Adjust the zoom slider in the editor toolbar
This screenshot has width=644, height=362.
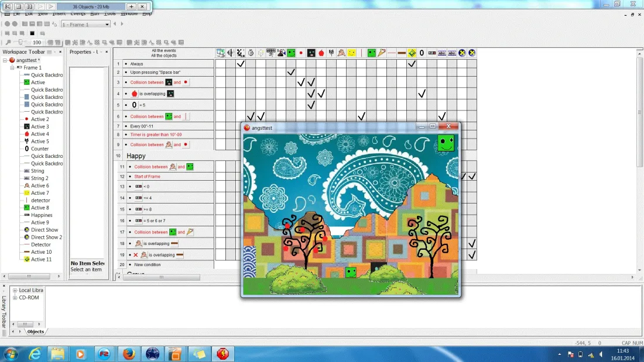[20, 42]
